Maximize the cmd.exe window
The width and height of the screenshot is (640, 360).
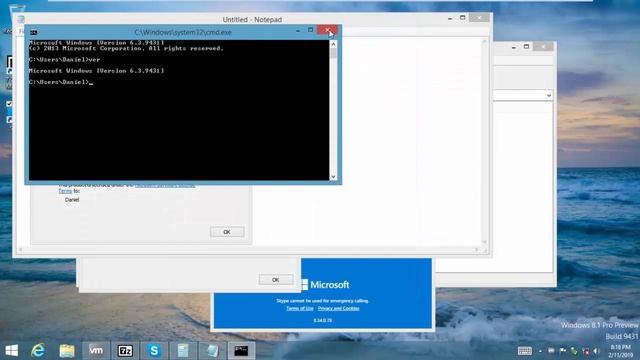[x=310, y=30]
